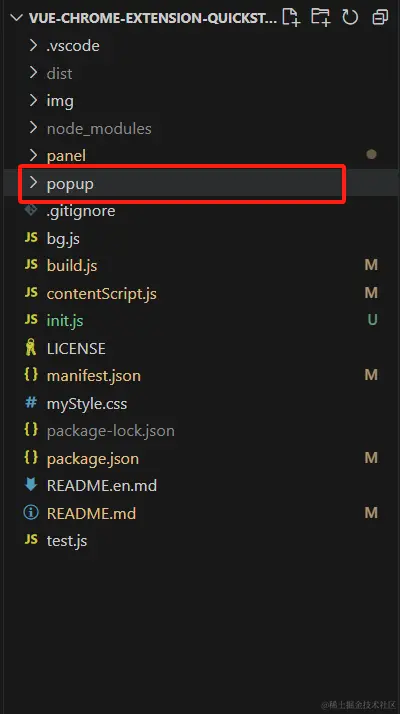Click the hash icon beside myStyle.css
400x714 pixels.
[31, 403]
